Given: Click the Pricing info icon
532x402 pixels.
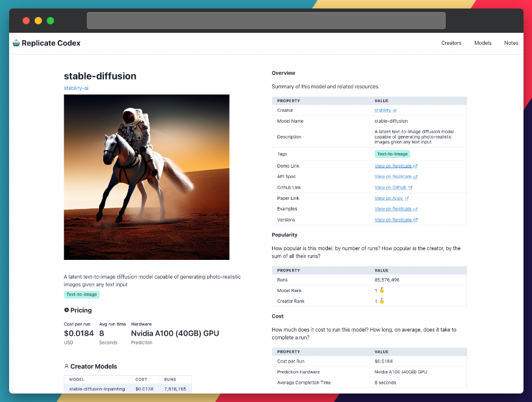Looking at the screenshot, I should [x=67, y=310].
